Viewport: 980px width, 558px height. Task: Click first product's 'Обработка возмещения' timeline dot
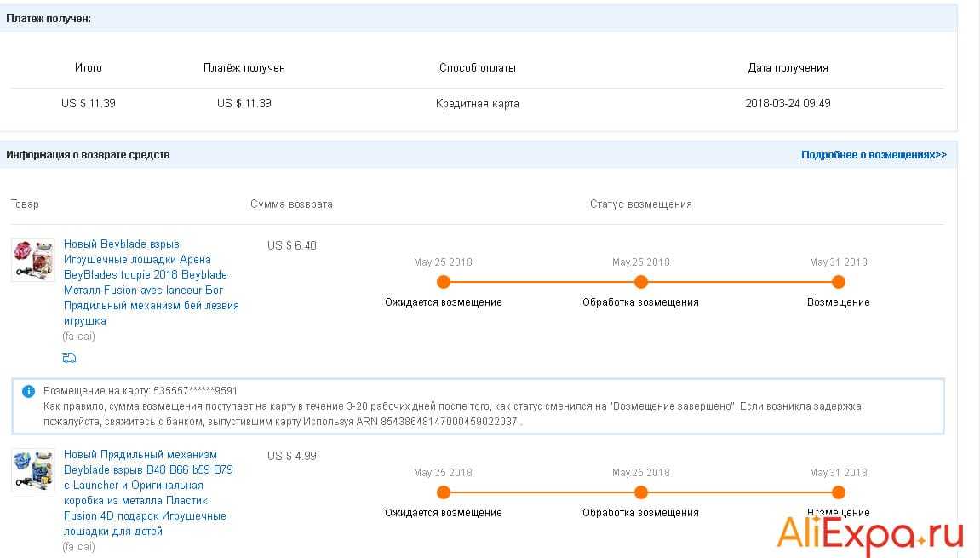click(x=640, y=282)
